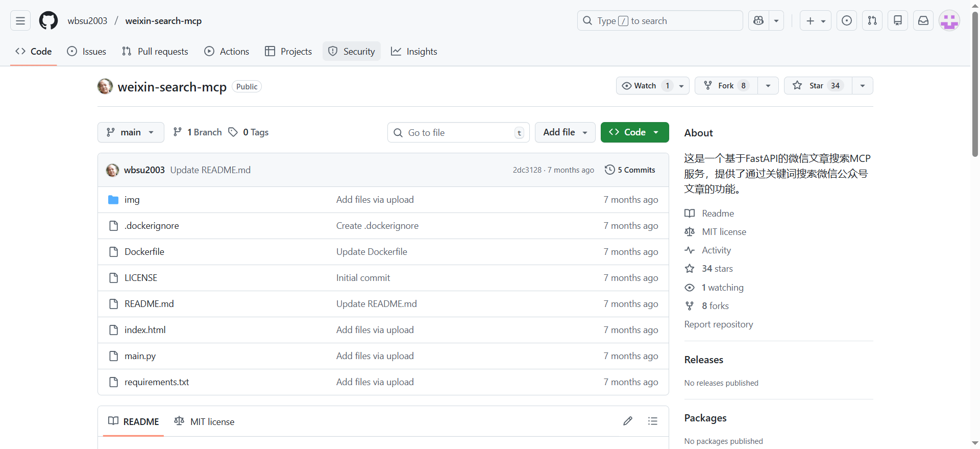Screen dimensions: 980x449
Task: Open the hamburger navigation menu
Action: pos(20,21)
